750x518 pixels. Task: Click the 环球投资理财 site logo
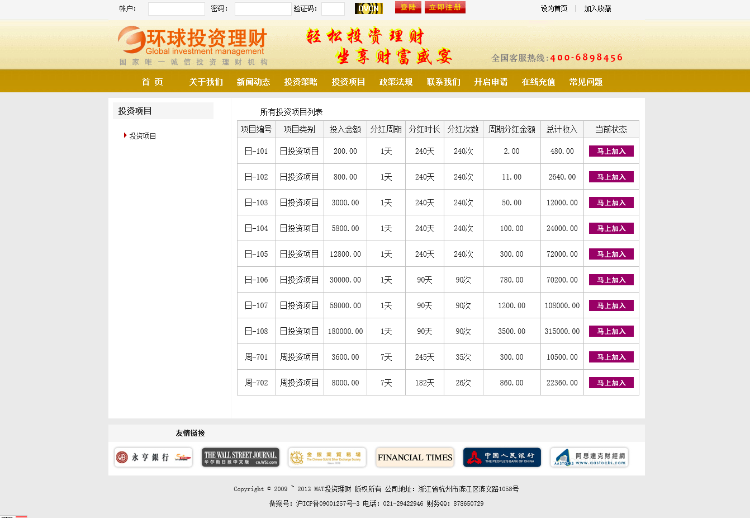[193, 45]
